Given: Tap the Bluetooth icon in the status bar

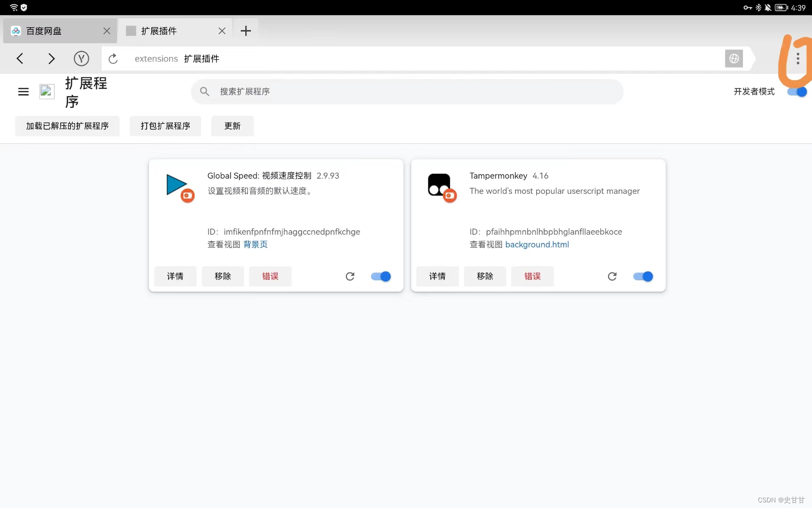Looking at the screenshot, I should tap(758, 8).
